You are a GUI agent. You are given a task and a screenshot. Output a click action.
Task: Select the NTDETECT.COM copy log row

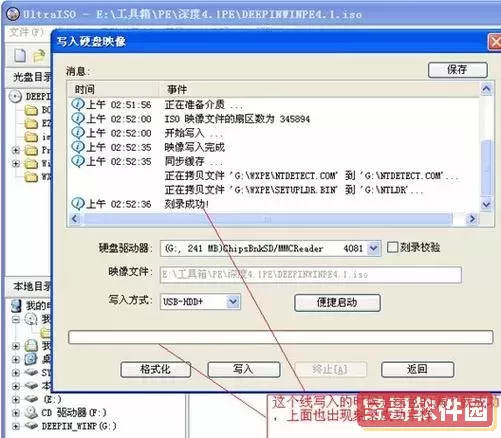(x=274, y=176)
